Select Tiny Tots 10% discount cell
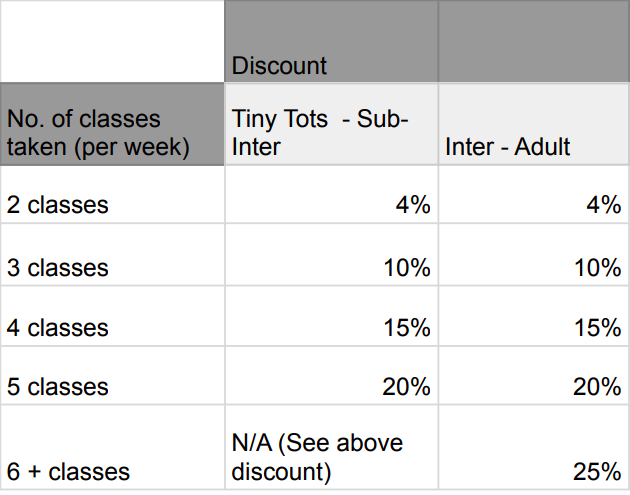 click(x=331, y=255)
